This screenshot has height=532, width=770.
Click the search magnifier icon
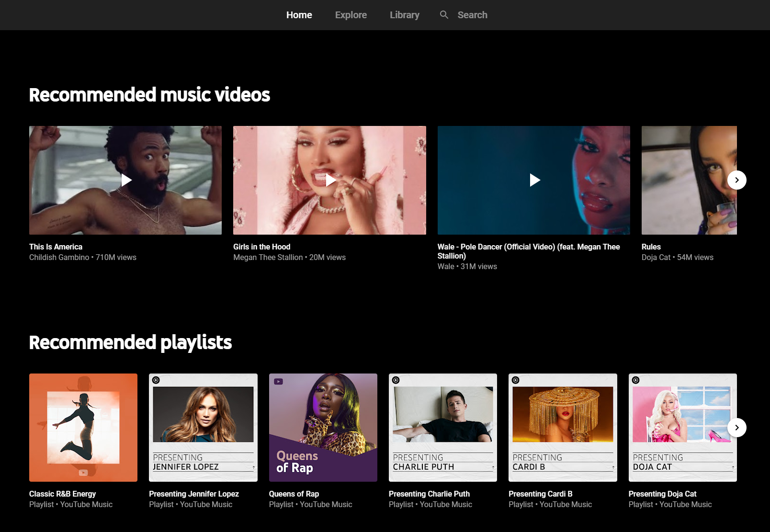(x=444, y=14)
